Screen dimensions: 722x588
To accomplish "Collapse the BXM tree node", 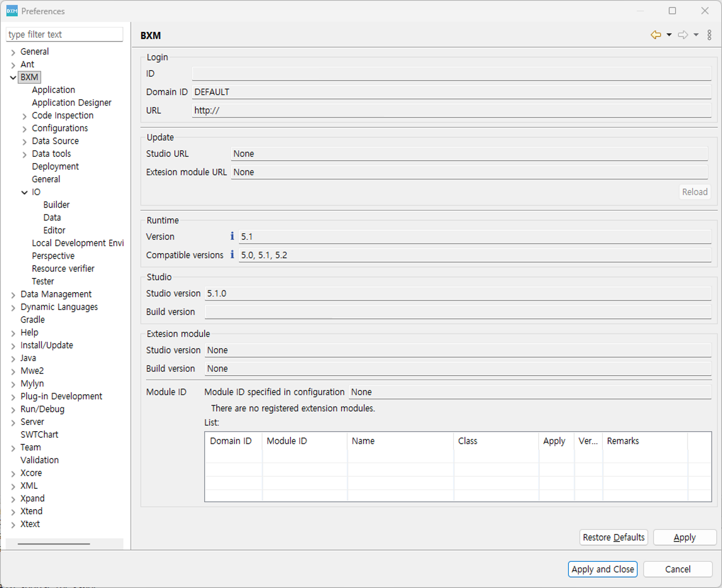I will point(13,77).
